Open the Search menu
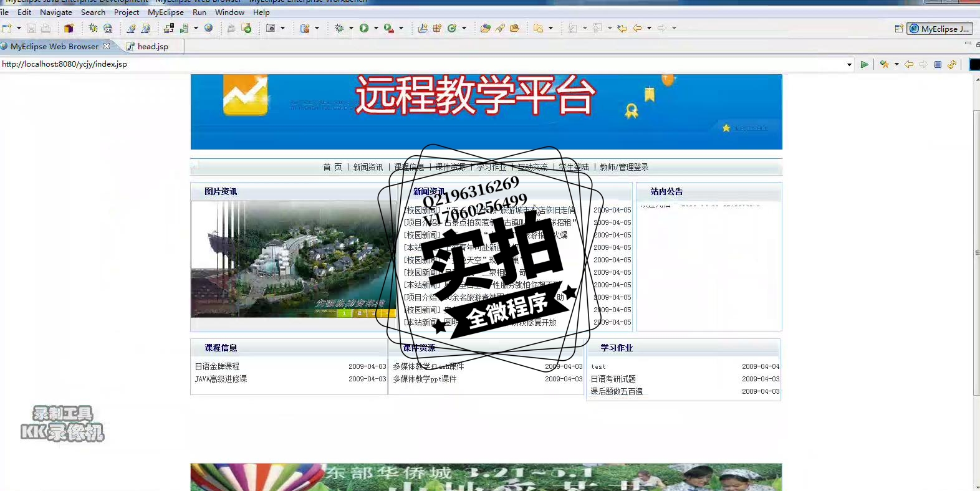 click(x=93, y=12)
